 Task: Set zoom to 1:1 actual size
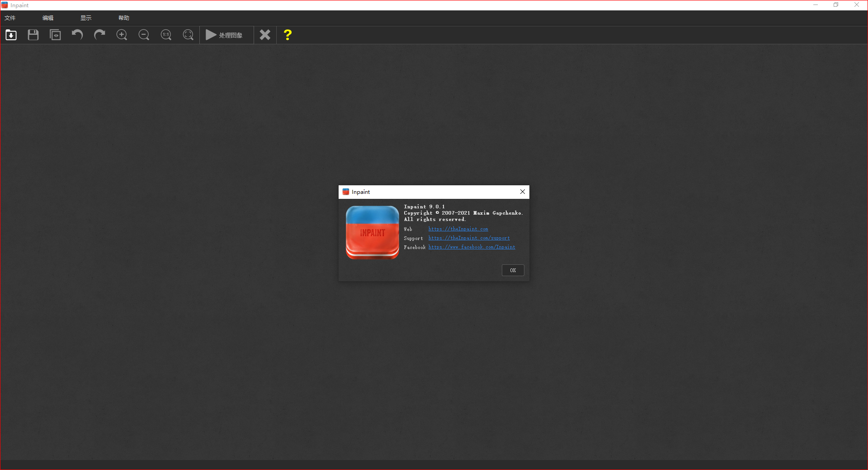pyautogui.click(x=166, y=35)
